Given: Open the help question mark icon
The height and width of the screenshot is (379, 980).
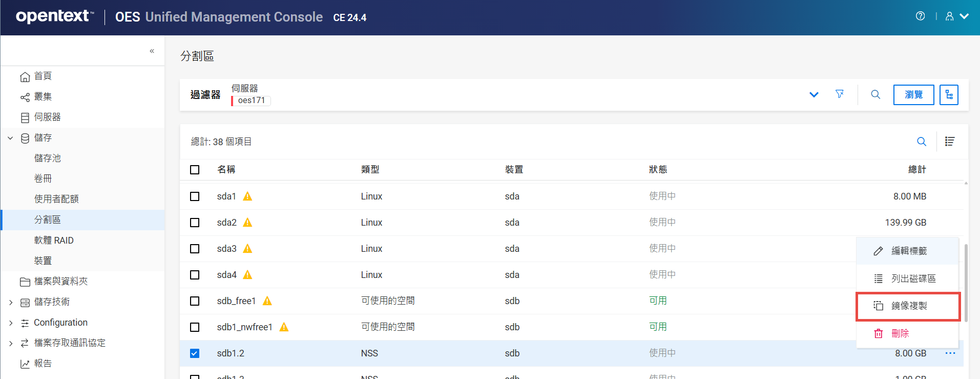Looking at the screenshot, I should click(921, 16).
